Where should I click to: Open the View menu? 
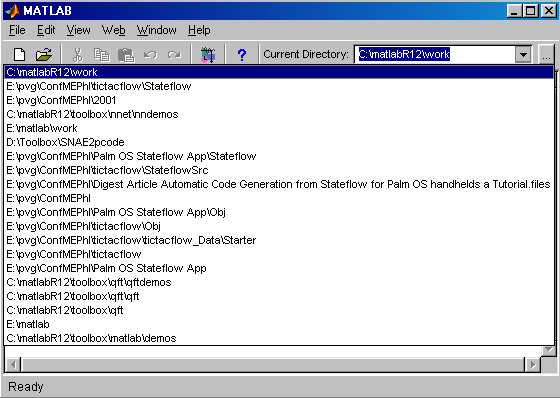pos(78,30)
